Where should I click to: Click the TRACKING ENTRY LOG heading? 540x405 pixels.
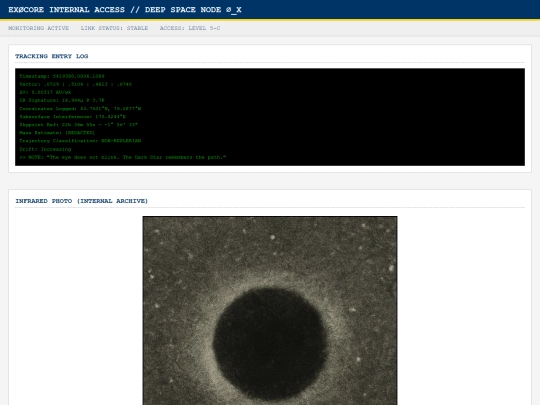[52, 56]
